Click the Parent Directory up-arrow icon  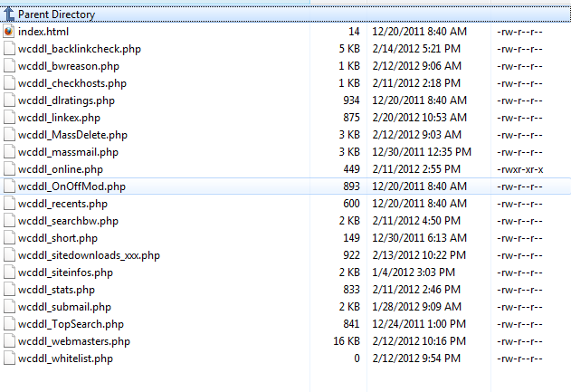tap(9, 14)
